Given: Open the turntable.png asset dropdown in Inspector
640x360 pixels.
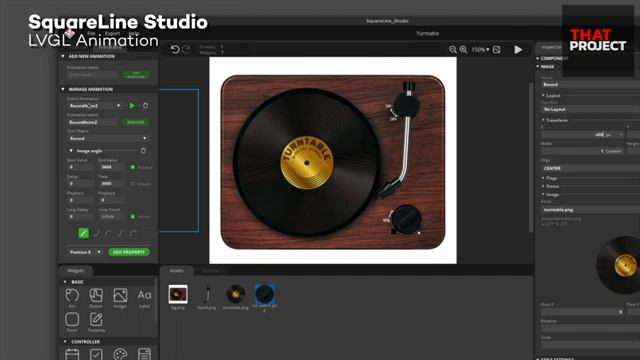Looking at the screenshot, I should pos(590,209).
